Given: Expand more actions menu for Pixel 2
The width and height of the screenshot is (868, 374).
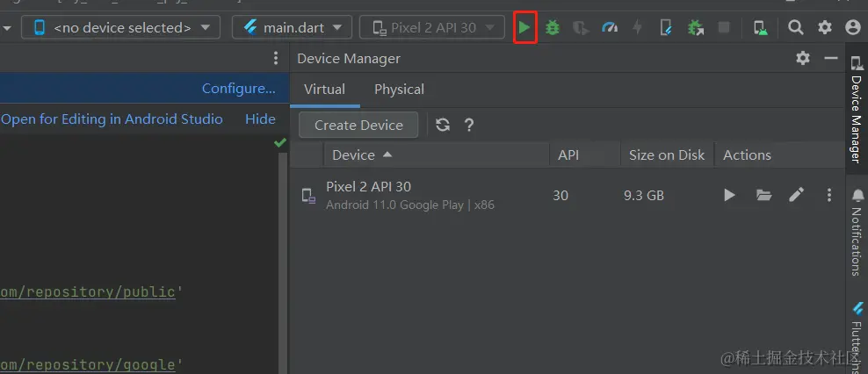Looking at the screenshot, I should [828, 195].
